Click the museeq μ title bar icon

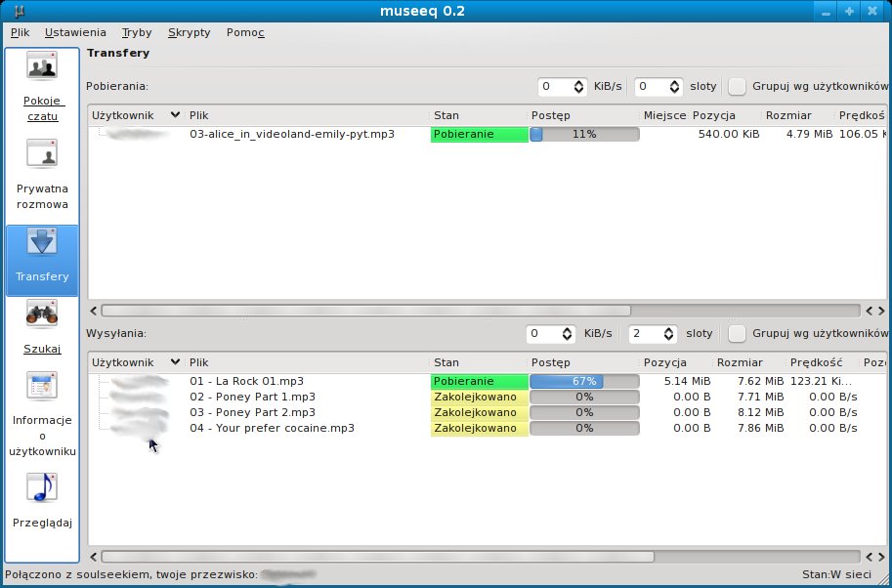[x=20, y=11]
